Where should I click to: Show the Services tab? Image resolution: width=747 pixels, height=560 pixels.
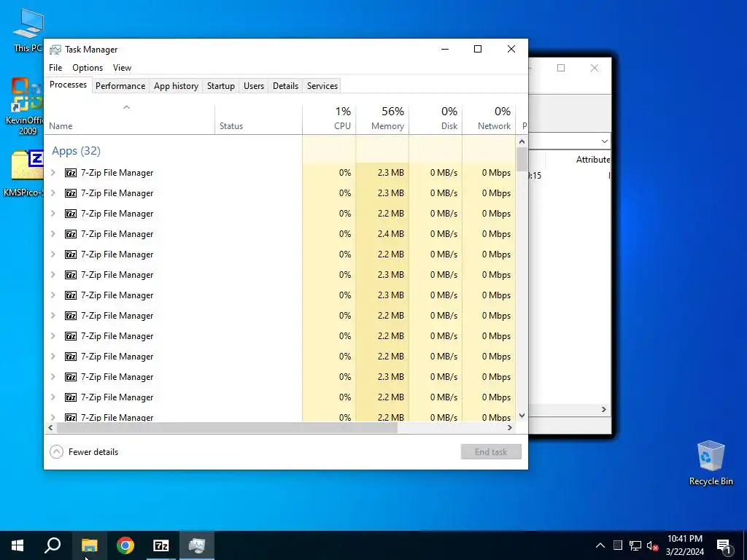[322, 86]
